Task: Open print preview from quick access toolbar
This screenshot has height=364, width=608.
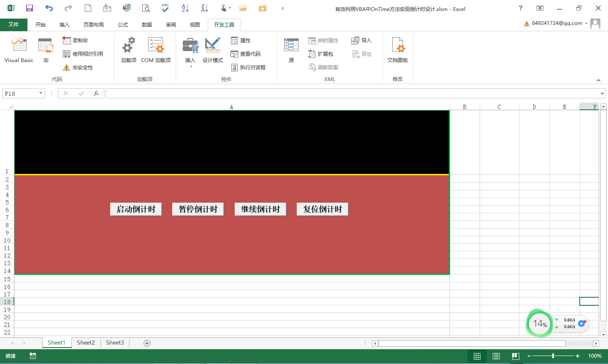Action: (146, 8)
